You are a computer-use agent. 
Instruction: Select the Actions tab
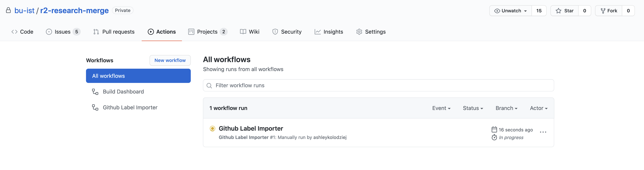click(162, 32)
